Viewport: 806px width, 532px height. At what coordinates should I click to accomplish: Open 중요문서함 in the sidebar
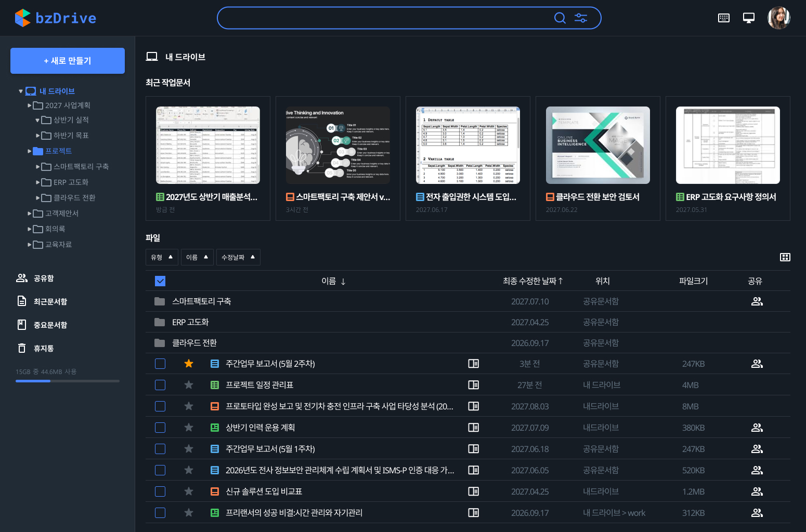click(x=42, y=325)
